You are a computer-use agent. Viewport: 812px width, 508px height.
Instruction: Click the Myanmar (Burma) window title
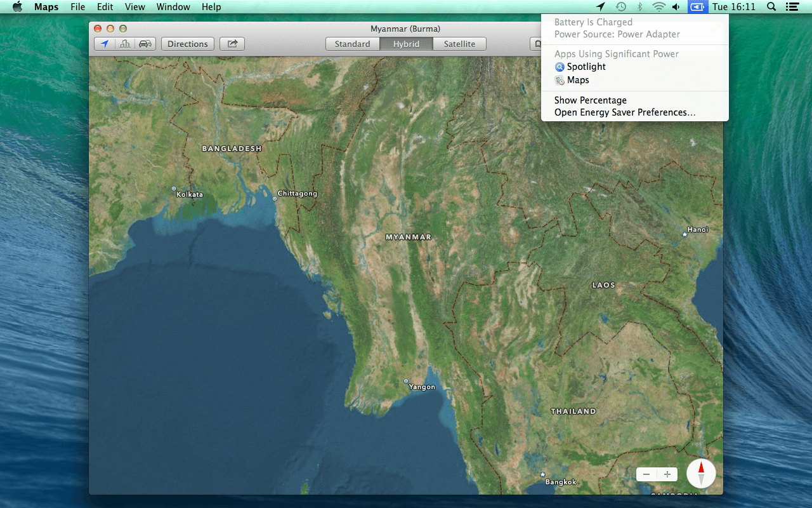click(x=405, y=29)
